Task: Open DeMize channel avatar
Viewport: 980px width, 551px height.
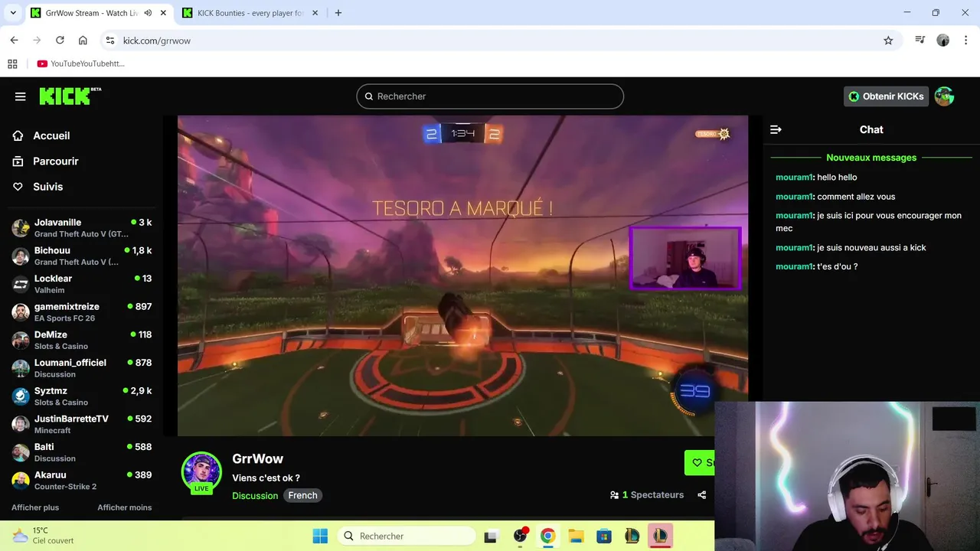Action: click(21, 340)
